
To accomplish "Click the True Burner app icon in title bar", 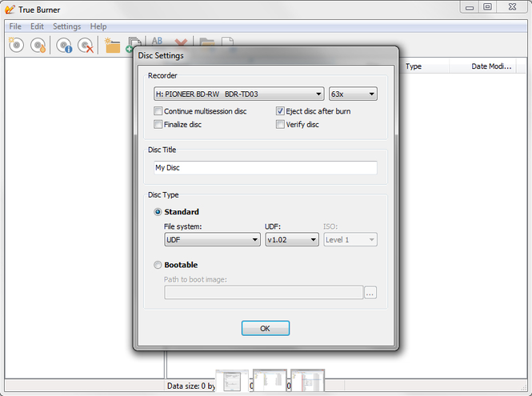I will tap(10, 10).
